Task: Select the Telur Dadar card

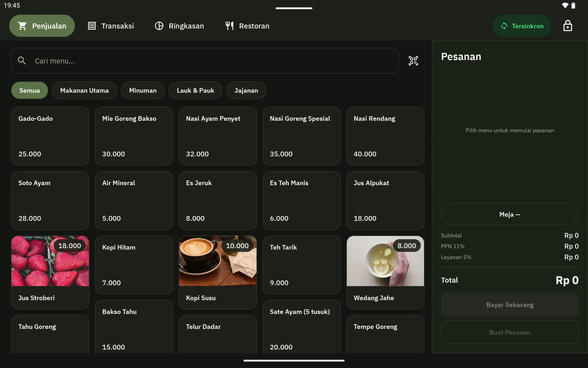Action: (218, 334)
